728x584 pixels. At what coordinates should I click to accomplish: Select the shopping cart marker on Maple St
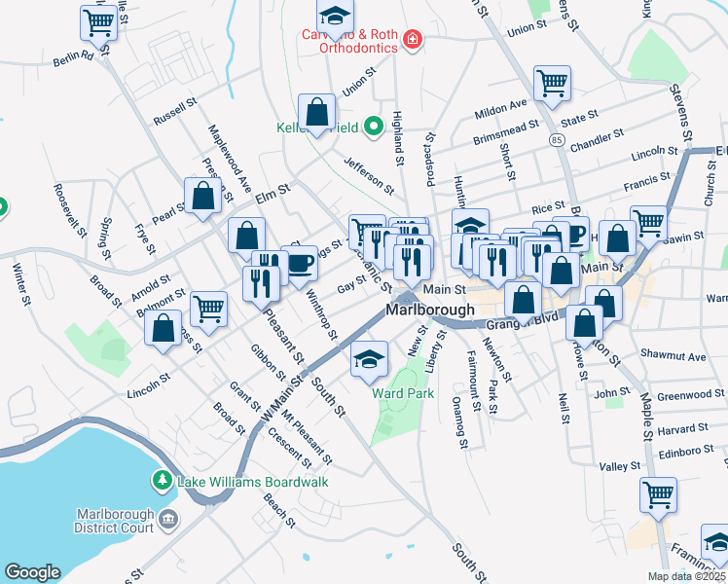(658, 498)
